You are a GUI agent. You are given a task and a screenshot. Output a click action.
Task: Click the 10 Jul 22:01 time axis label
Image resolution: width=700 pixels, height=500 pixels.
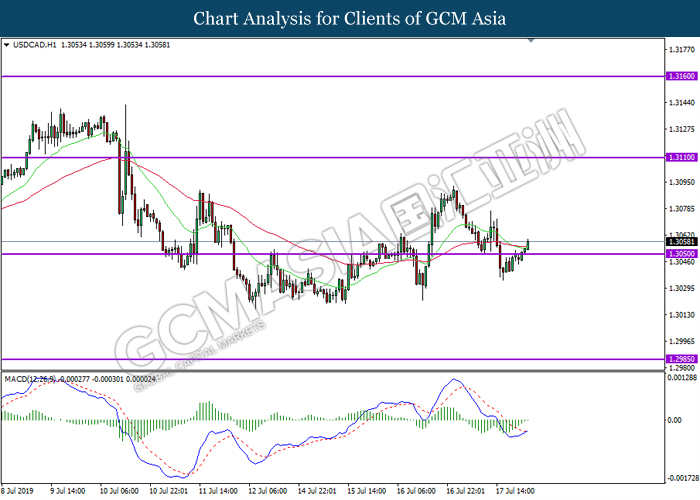pos(168,491)
